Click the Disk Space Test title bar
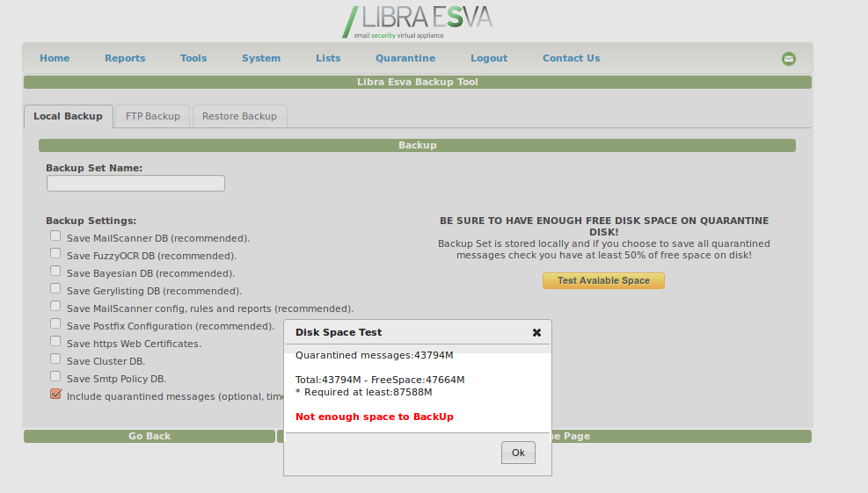Screen dimensions: 868x493 418,332
